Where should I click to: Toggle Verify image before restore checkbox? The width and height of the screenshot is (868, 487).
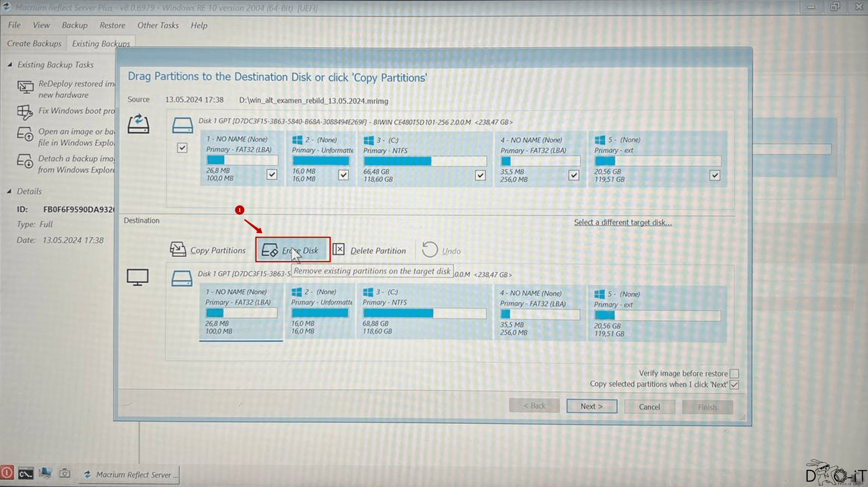[x=734, y=373]
